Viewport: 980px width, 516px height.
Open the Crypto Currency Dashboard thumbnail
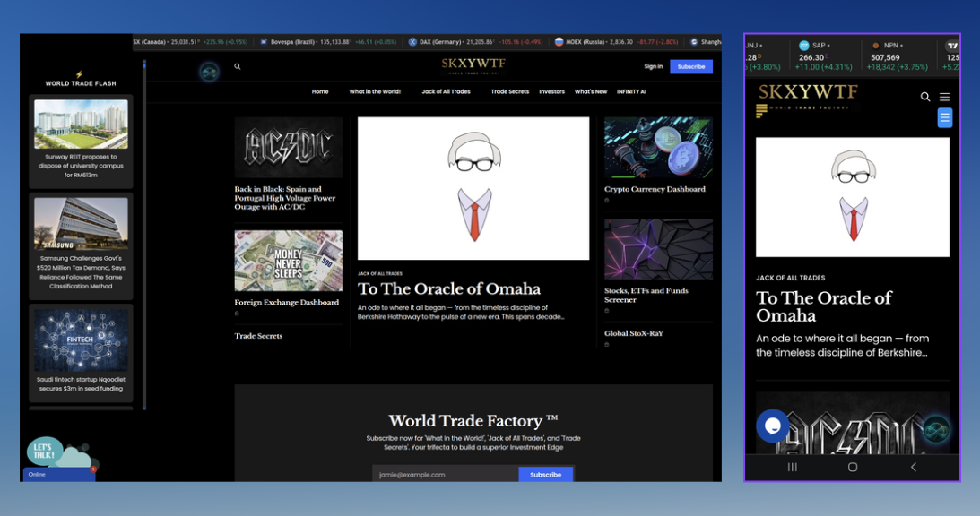658,149
